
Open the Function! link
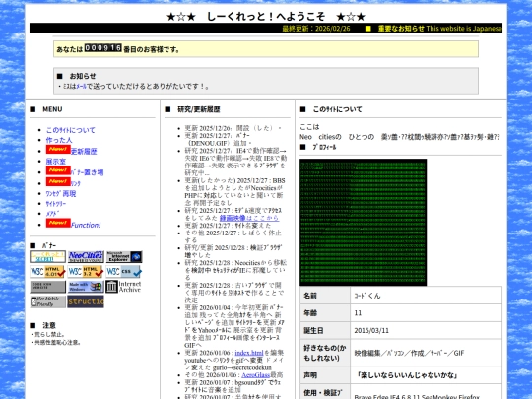pos(86,225)
